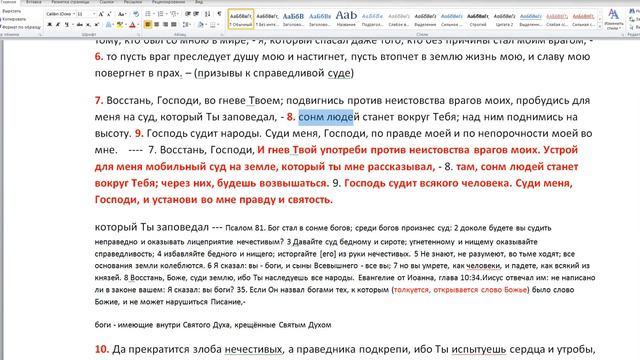Click Вырезать (Cut) button

tap(11, 11)
